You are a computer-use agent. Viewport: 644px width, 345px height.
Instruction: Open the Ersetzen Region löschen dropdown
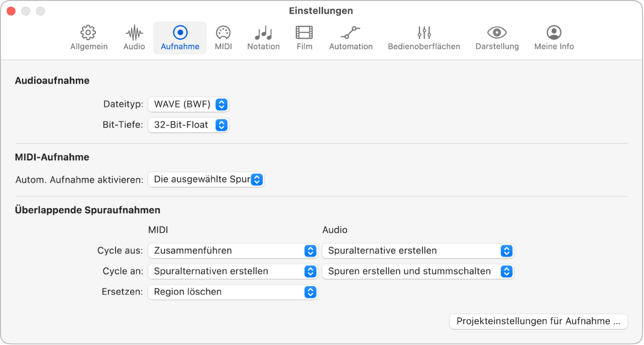click(232, 292)
